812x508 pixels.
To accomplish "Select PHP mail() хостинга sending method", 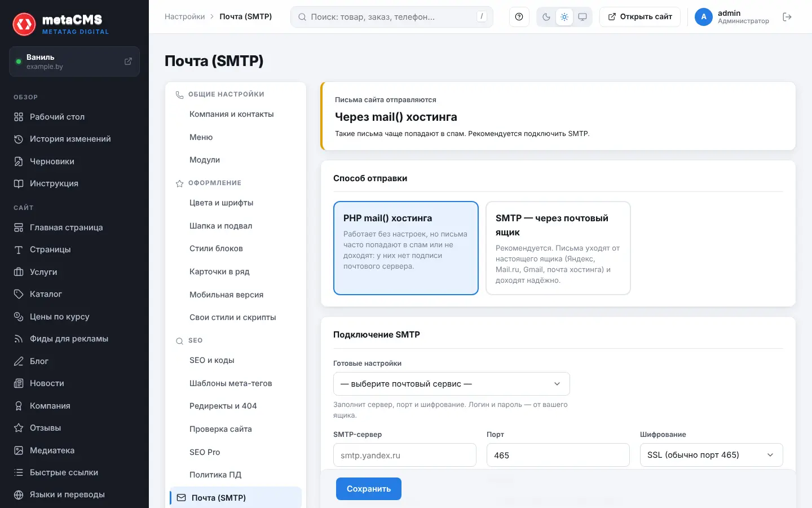I will [x=406, y=248].
